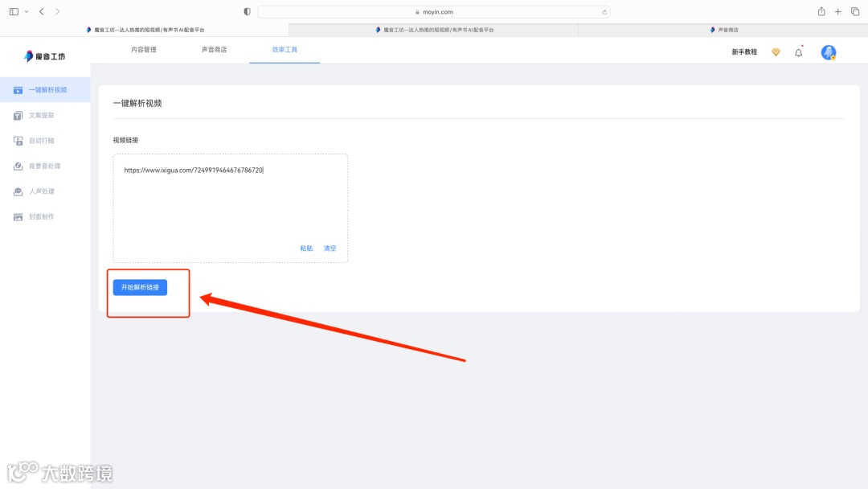The image size is (868, 489).
Task: Click the 魔音工坊 logo
Action: [x=45, y=56]
